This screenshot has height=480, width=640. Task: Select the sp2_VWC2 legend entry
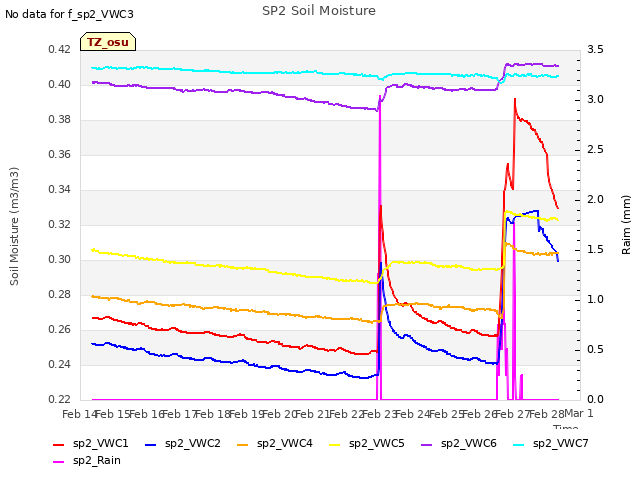[x=182, y=443]
